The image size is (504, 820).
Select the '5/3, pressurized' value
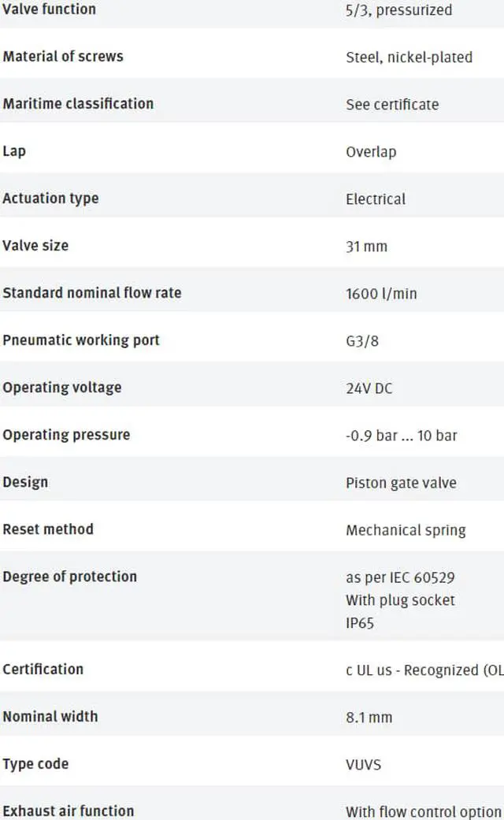(399, 10)
